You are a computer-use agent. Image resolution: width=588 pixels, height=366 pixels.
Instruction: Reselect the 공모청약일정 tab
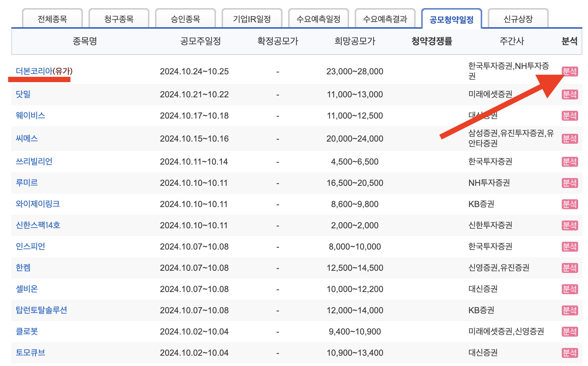[451, 19]
